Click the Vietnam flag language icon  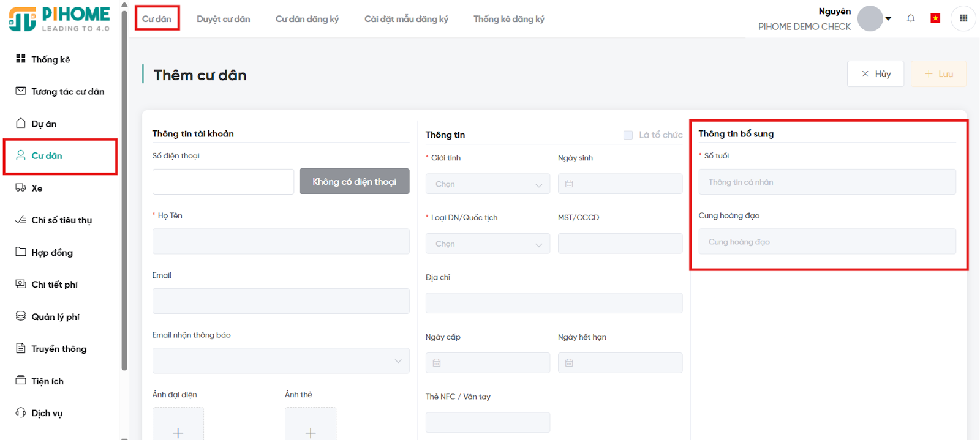(x=935, y=18)
